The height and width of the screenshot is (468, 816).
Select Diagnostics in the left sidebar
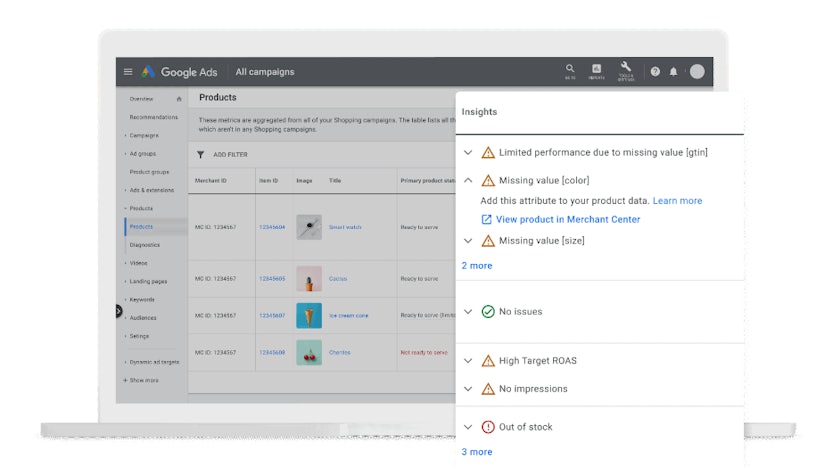click(x=144, y=245)
